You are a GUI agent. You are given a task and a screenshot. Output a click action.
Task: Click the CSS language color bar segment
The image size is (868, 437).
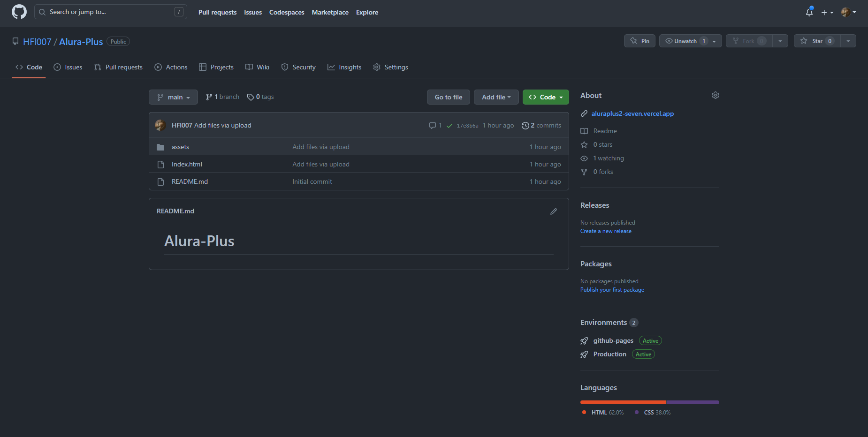[693, 402]
